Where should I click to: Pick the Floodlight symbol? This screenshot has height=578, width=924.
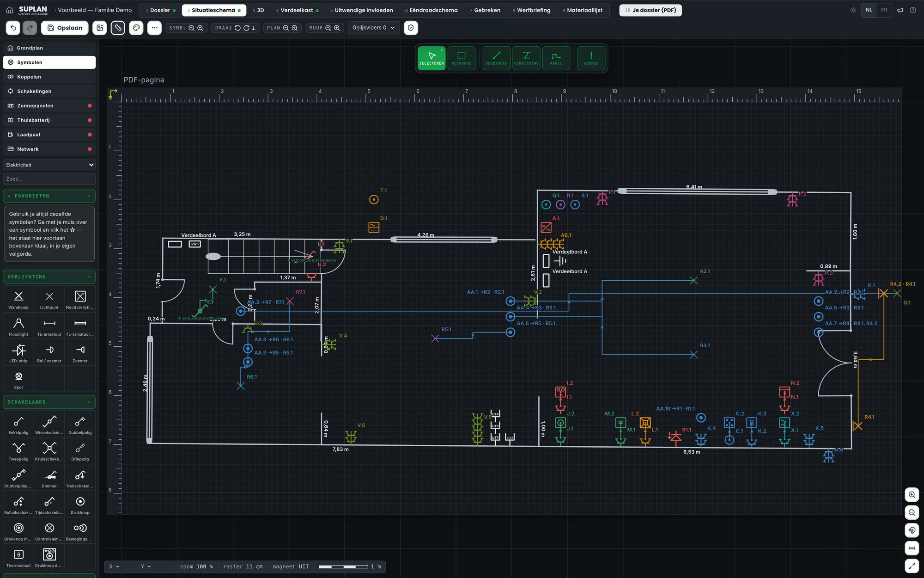click(x=18, y=326)
